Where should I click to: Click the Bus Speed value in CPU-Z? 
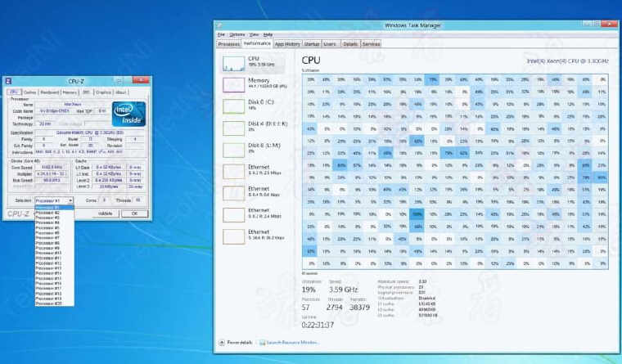coord(52,180)
